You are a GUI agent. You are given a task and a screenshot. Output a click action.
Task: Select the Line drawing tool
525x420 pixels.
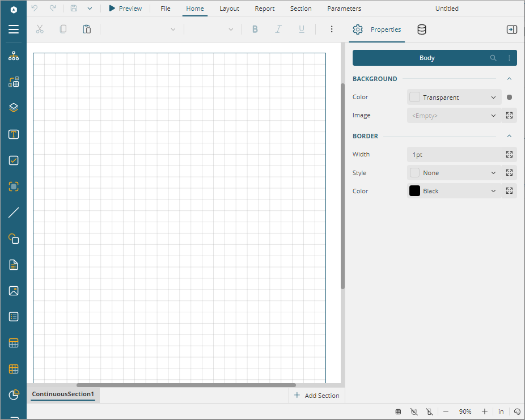tap(14, 213)
